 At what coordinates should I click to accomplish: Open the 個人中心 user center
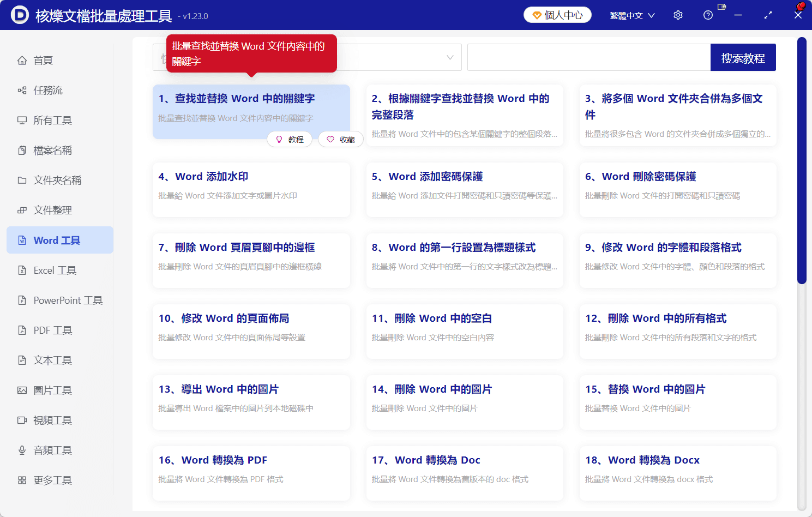coord(558,15)
